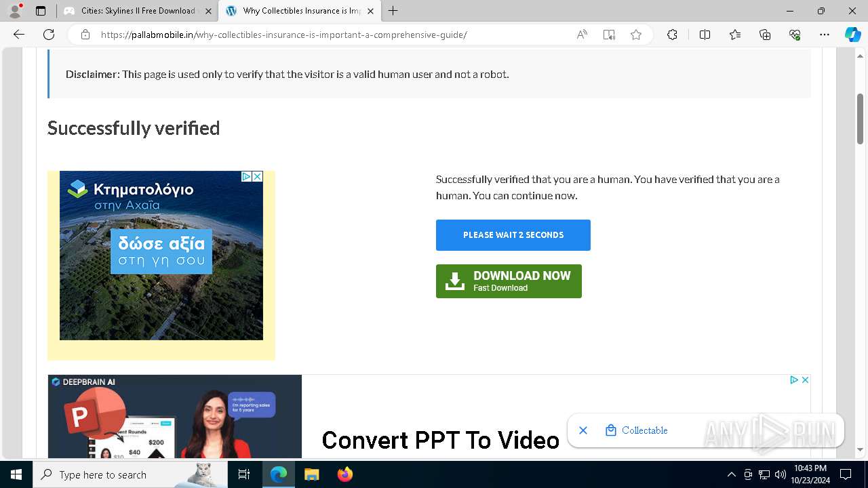Open Browser essentials heart icon
The image size is (868, 488).
[795, 35]
